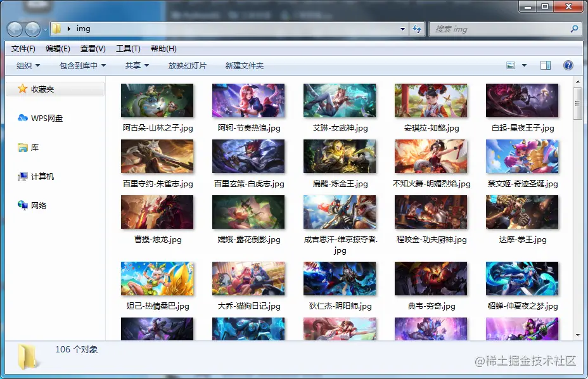Select 网络 in navigation pane
588x379 pixels.
[x=39, y=205]
